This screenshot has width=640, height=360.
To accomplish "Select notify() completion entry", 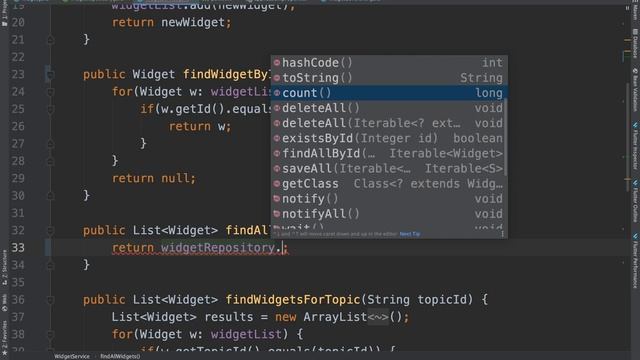I will pos(389,199).
